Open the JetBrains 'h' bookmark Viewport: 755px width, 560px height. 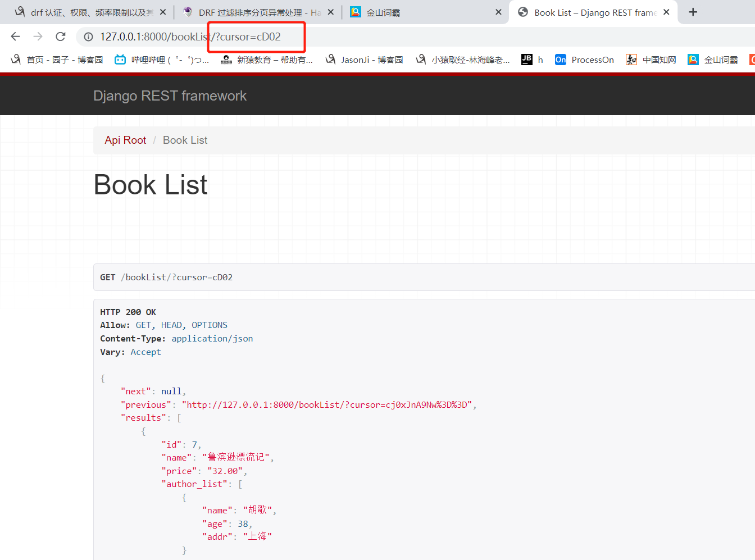pos(532,60)
